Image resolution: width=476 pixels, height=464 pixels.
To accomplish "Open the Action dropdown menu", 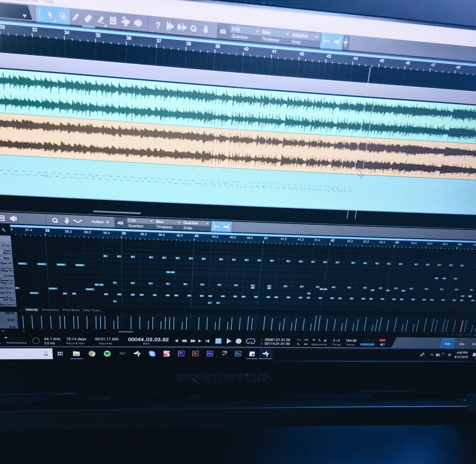I will pos(100,222).
